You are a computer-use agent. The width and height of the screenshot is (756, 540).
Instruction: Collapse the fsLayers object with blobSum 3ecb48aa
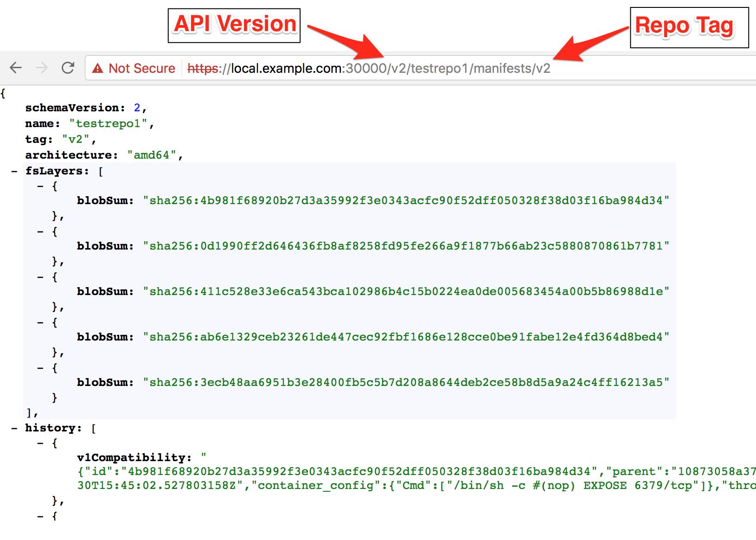point(40,368)
